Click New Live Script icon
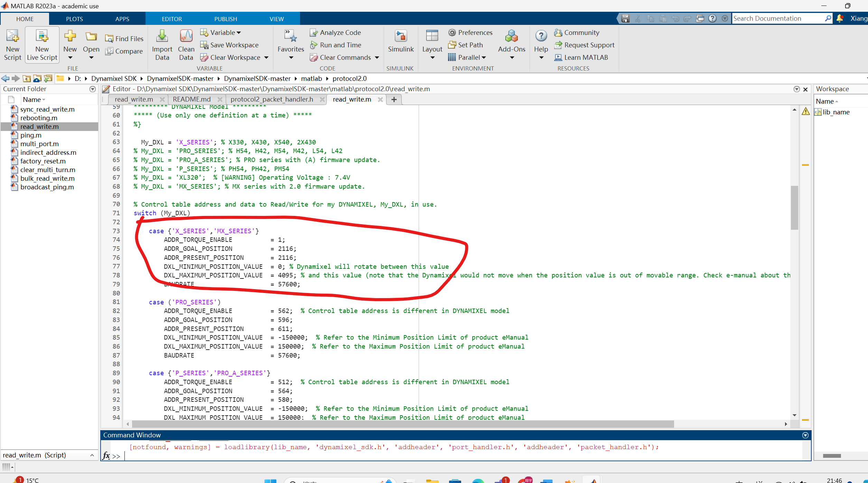 pos(42,45)
